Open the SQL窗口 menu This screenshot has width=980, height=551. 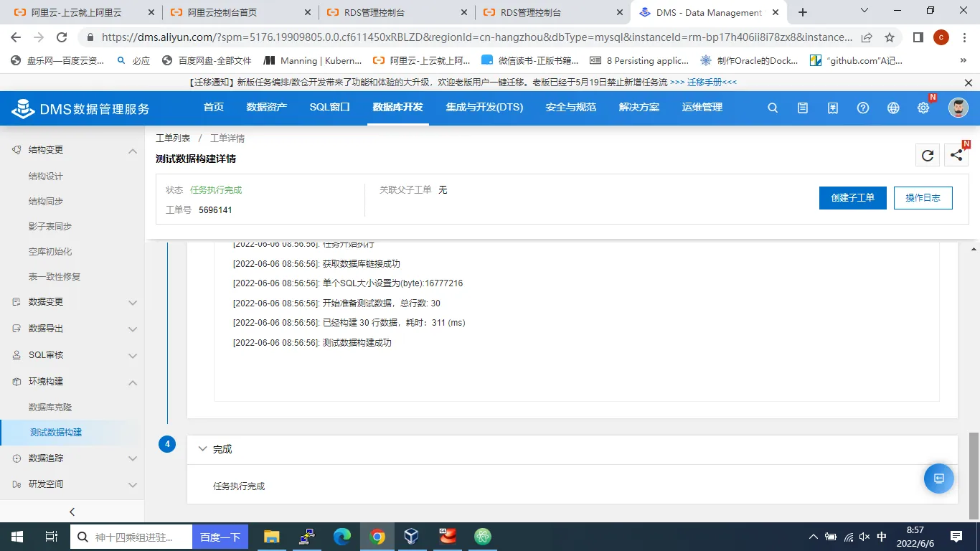click(330, 108)
